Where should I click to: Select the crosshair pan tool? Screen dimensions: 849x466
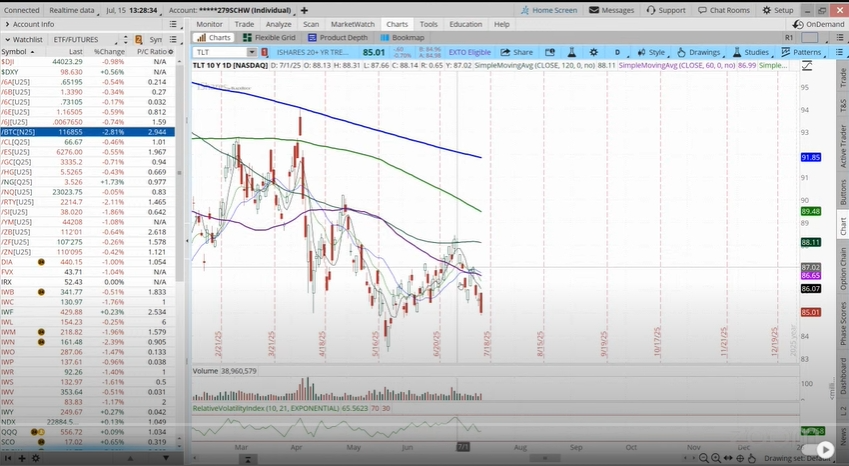740,458
